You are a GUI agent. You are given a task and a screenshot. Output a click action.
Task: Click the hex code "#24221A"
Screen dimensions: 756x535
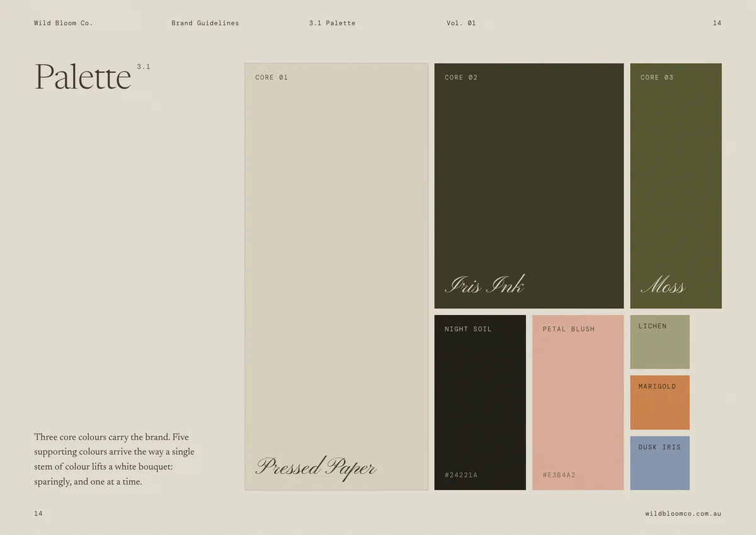[461, 475]
